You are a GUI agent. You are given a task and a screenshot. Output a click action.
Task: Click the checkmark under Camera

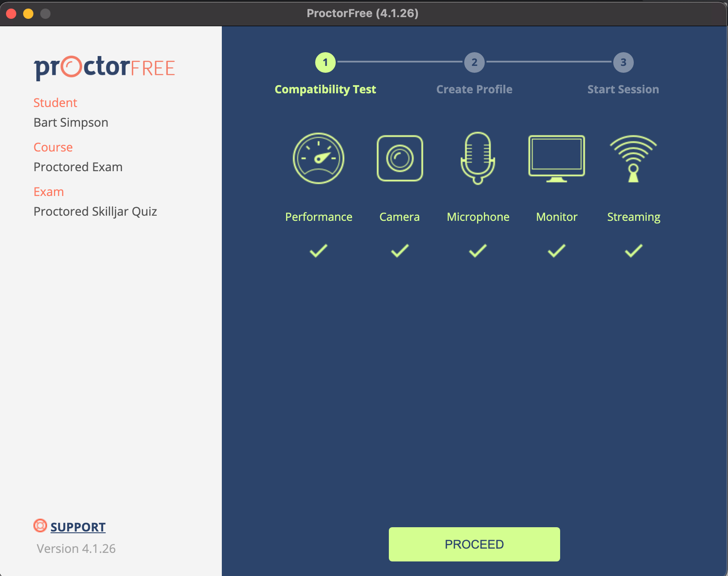(x=400, y=251)
